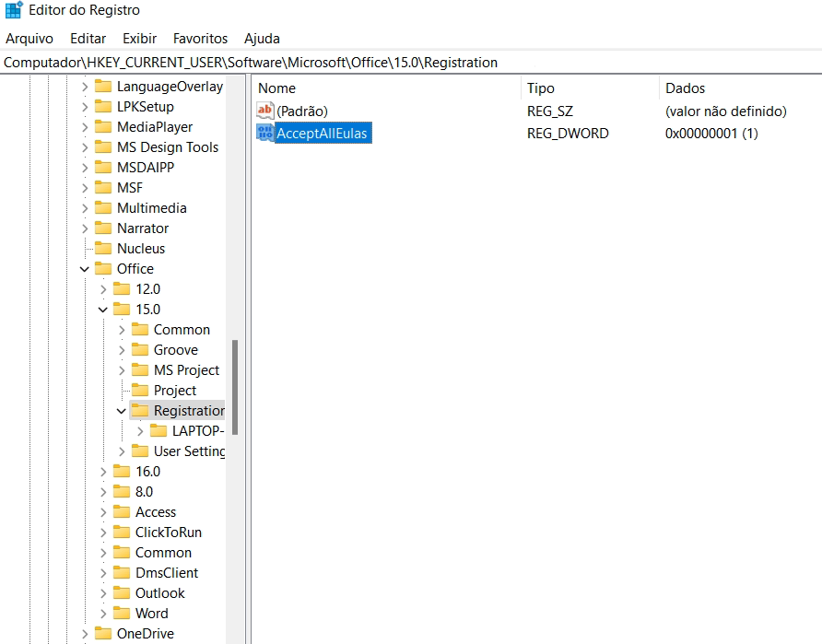The width and height of the screenshot is (822, 644).
Task: Expand the LPKSetup key
Action: [x=85, y=107]
